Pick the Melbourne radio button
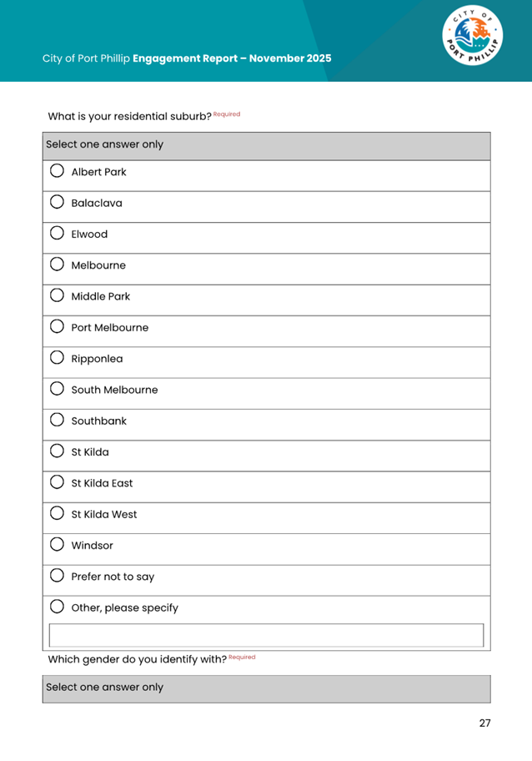This screenshot has width=532, height=761. pos(58,265)
